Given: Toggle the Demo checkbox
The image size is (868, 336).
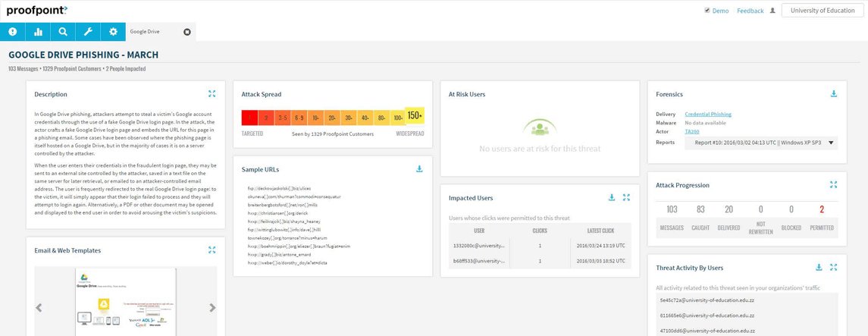Looking at the screenshot, I should (707, 11).
